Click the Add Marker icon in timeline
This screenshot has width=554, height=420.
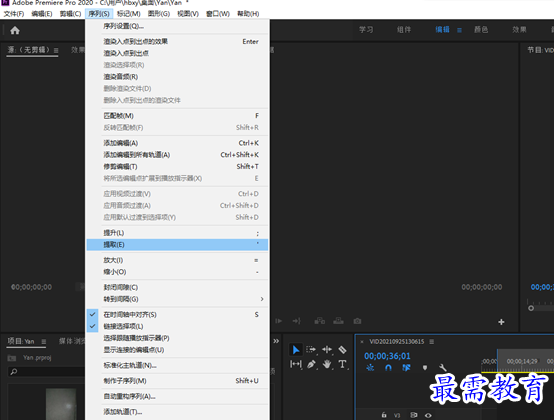425,368
